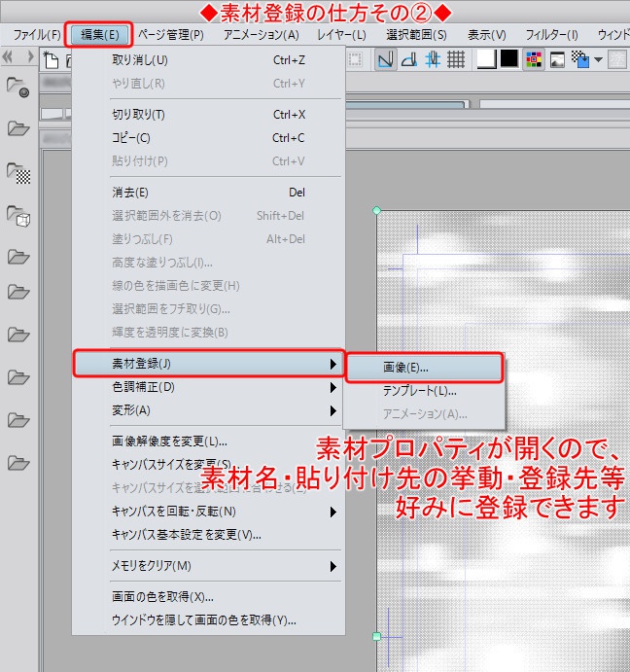630x672 pixels.
Task: Choose キャンバス基本設定を変更(V)... entry
Action: coord(209,535)
